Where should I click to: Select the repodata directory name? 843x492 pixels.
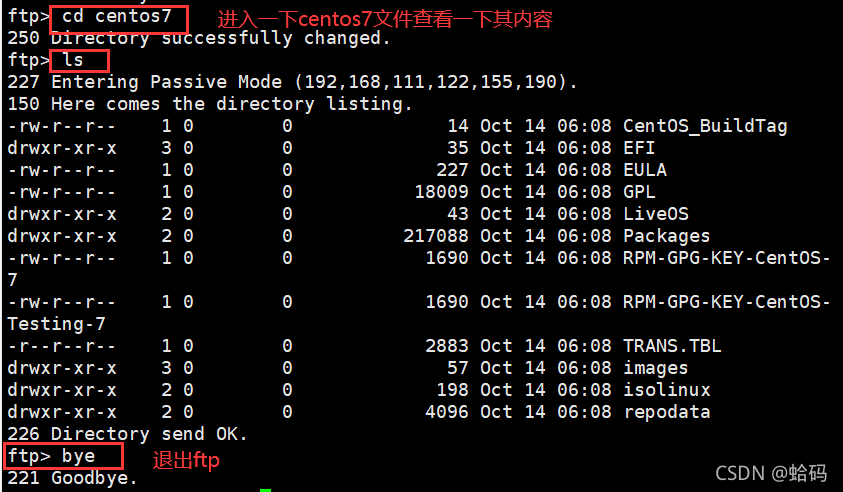pyautogui.click(x=667, y=412)
